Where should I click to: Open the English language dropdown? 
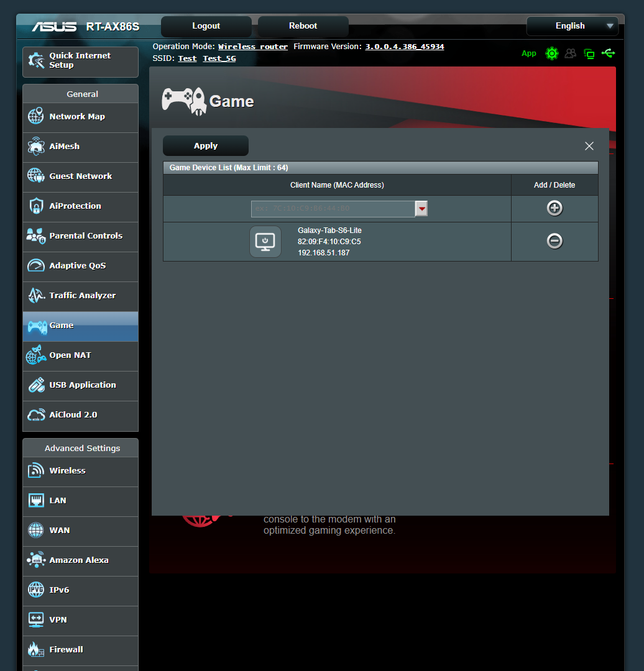click(571, 26)
